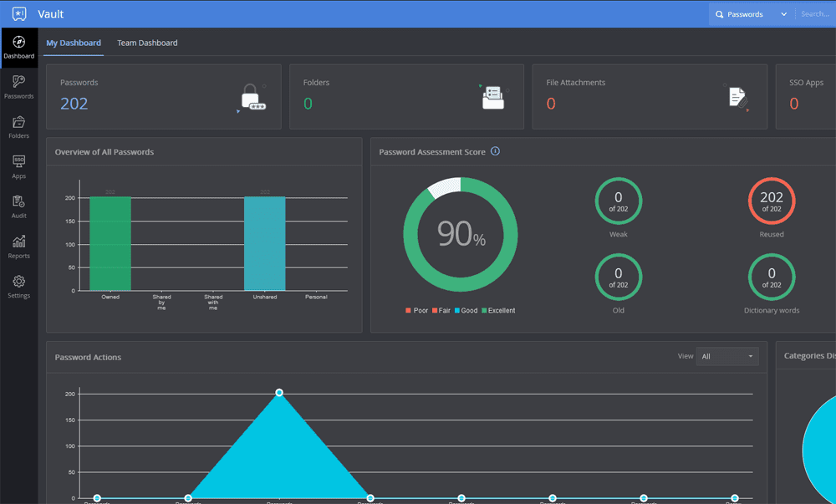
Task: Switch to the Team Dashboard tab
Action: pyautogui.click(x=147, y=43)
